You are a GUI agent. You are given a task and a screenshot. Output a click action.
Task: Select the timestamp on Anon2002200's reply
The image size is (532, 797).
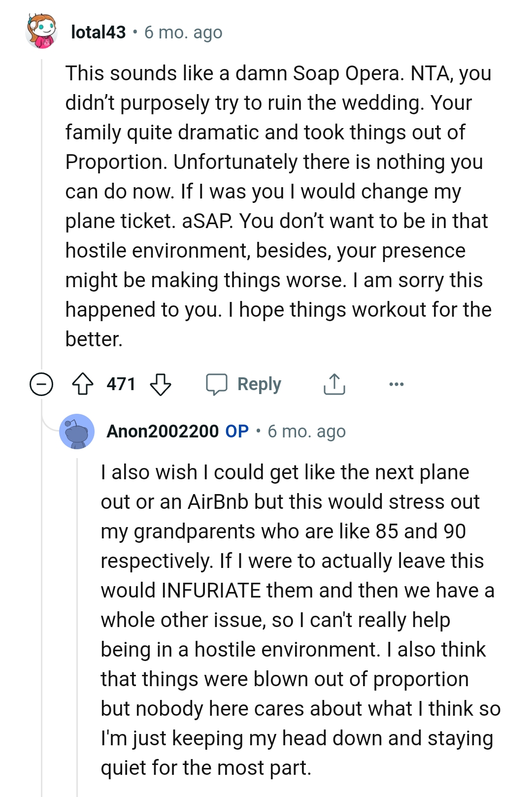coord(307,431)
